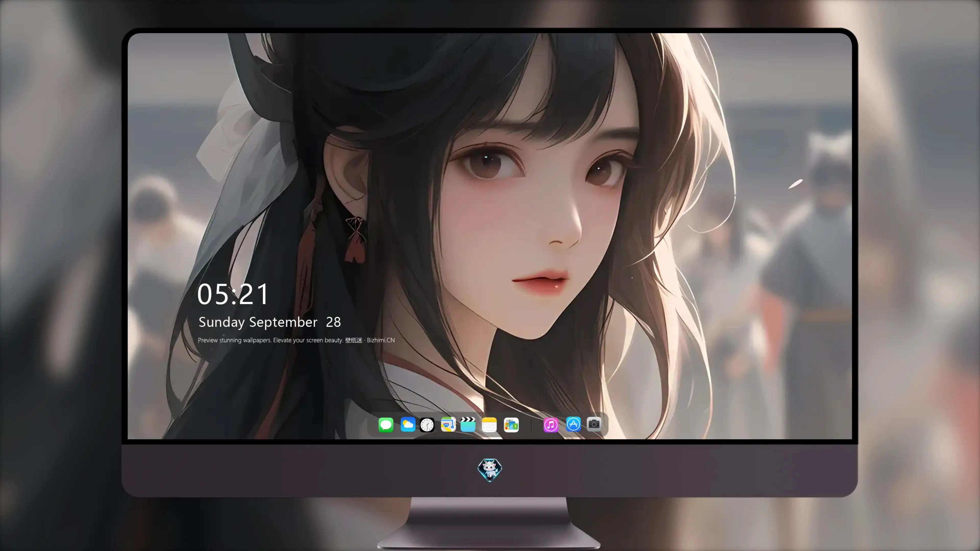Open the Camera app in the dock
Screen dimensions: 980x551
click(594, 424)
